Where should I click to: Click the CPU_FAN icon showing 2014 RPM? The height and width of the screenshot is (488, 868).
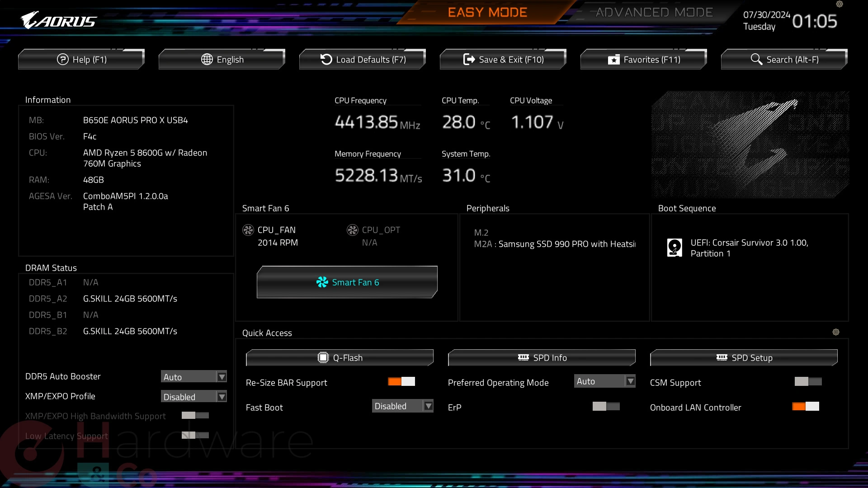click(247, 230)
